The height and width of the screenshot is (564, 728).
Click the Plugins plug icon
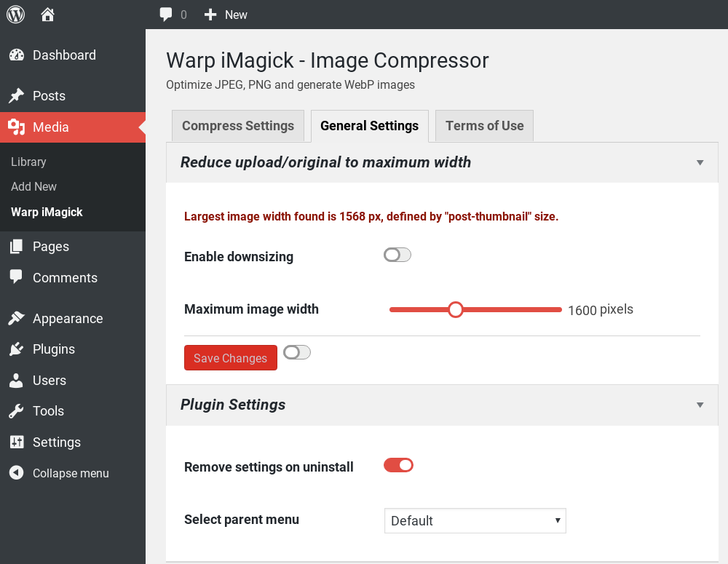coord(16,349)
